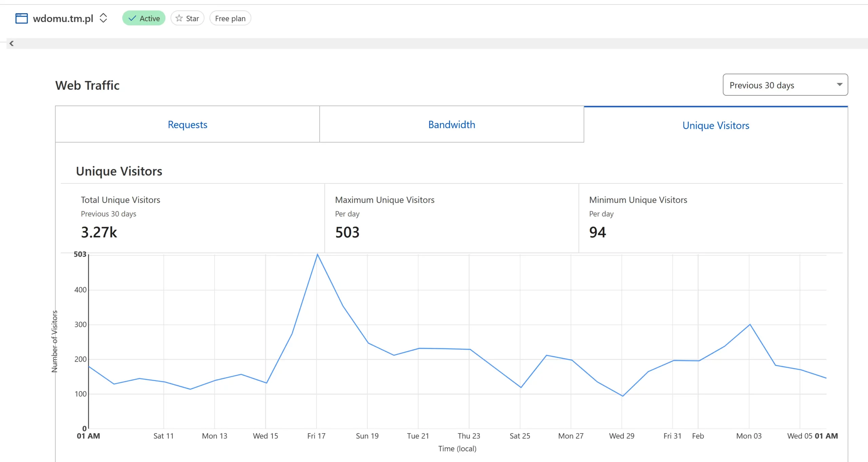Collapse the sidebar with the left chevron
Viewport: 868px width, 462px height.
pyautogui.click(x=12, y=43)
